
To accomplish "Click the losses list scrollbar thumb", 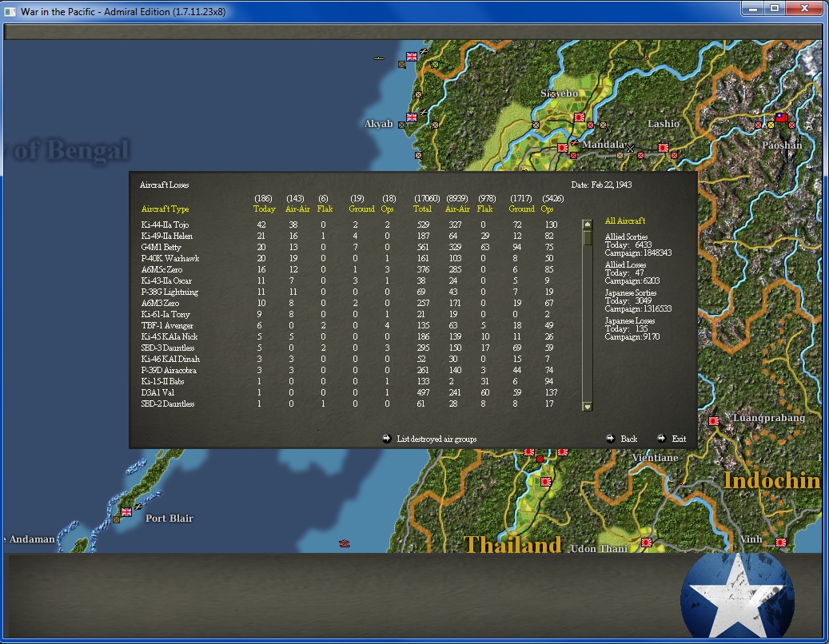I will click(x=587, y=237).
